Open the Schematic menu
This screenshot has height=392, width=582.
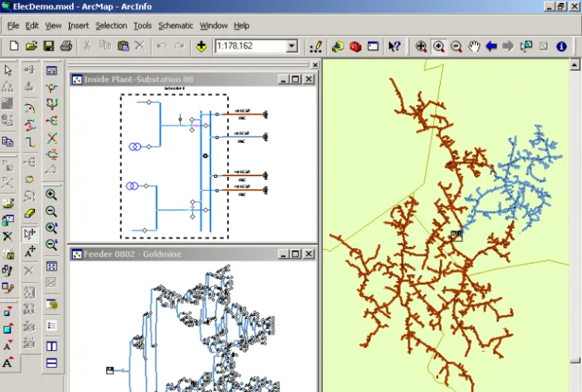tap(175, 26)
